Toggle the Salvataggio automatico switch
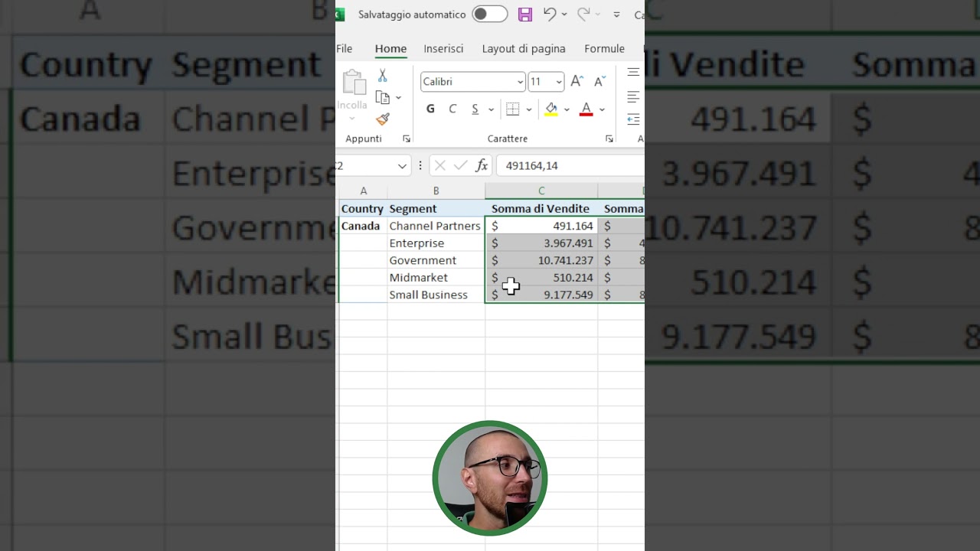Screen dimensions: 980x551 [489, 14]
